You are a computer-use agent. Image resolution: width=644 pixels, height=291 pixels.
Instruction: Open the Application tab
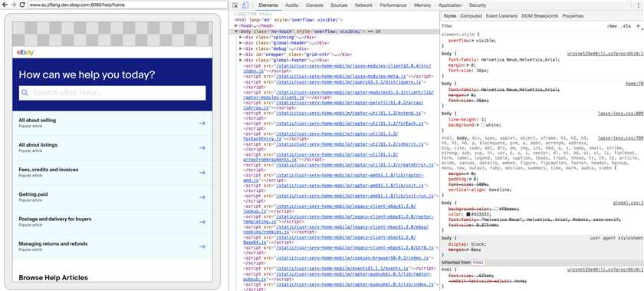[x=450, y=5]
